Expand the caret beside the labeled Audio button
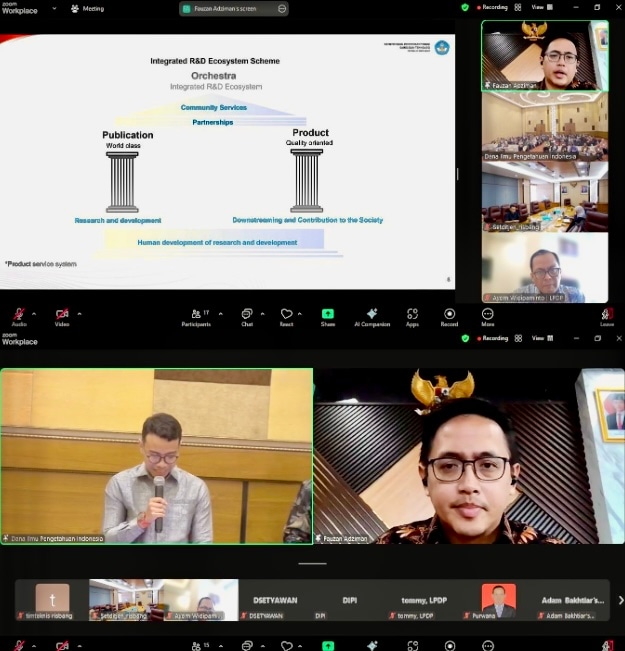Image resolution: width=625 pixels, height=651 pixels. [x=34, y=313]
